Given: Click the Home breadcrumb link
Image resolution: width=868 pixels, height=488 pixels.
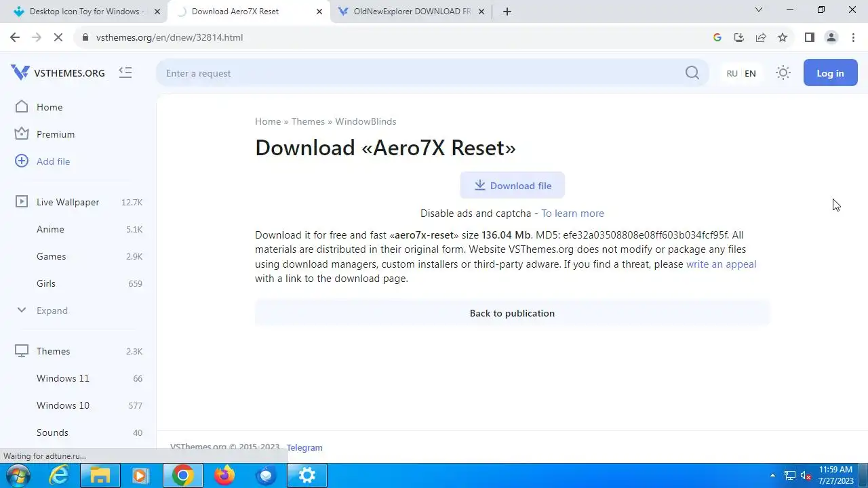Looking at the screenshot, I should point(268,121).
